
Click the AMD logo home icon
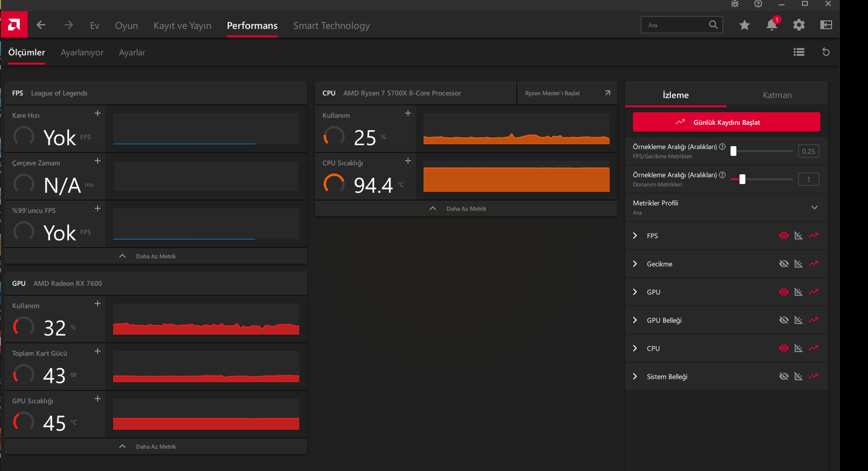14,25
